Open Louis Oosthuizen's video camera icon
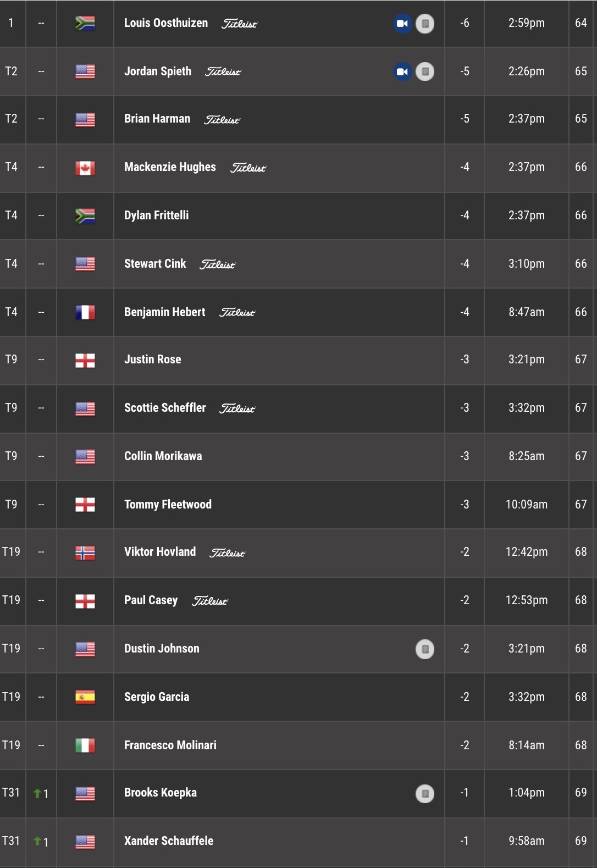 click(x=402, y=24)
